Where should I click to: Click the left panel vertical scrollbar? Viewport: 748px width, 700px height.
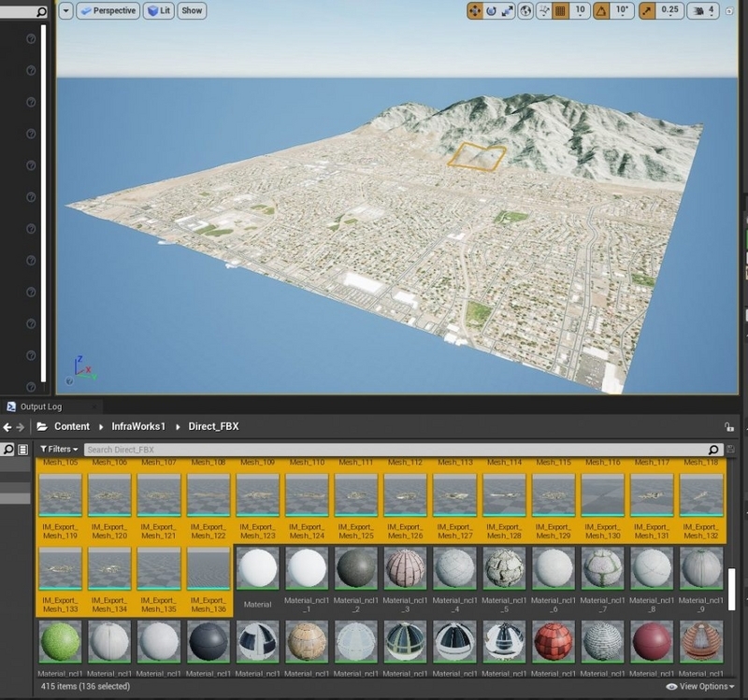point(43,204)
